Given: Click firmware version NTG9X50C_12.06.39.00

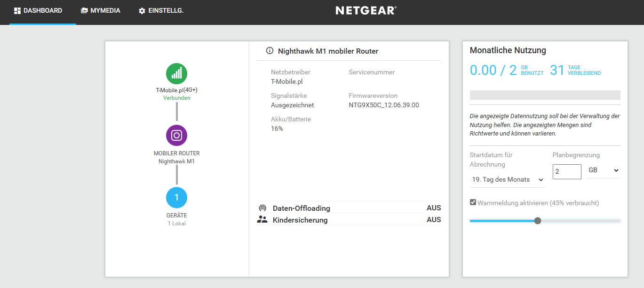Looking at the screenshot, I should pyautogui.click(x=384, y=105).
